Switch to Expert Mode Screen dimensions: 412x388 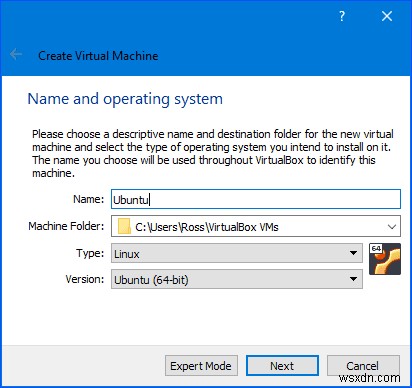pyautogui.click(x=201, y=366)
